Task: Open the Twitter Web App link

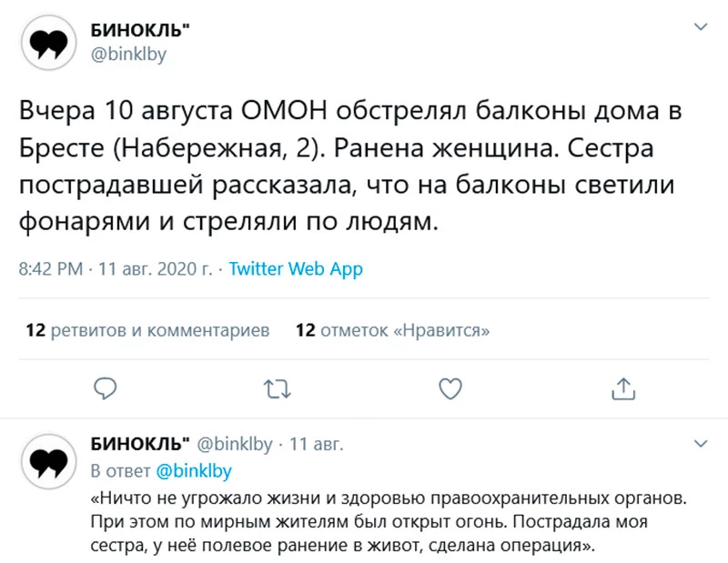Action: pos(296,269)
